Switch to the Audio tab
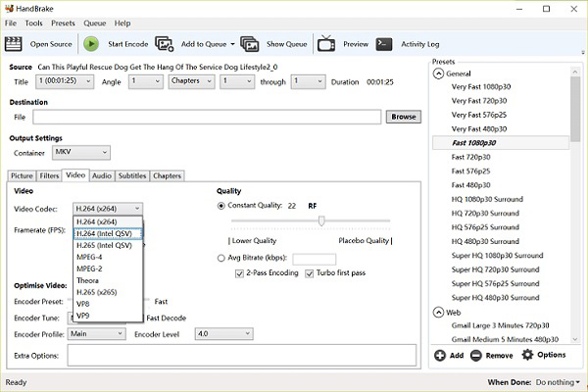 (102, 176)
